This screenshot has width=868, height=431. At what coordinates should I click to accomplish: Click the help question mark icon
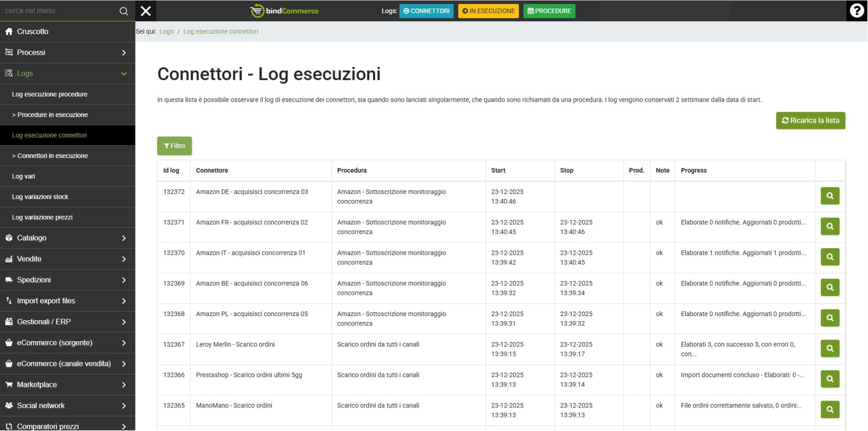[x=856, y=10]
